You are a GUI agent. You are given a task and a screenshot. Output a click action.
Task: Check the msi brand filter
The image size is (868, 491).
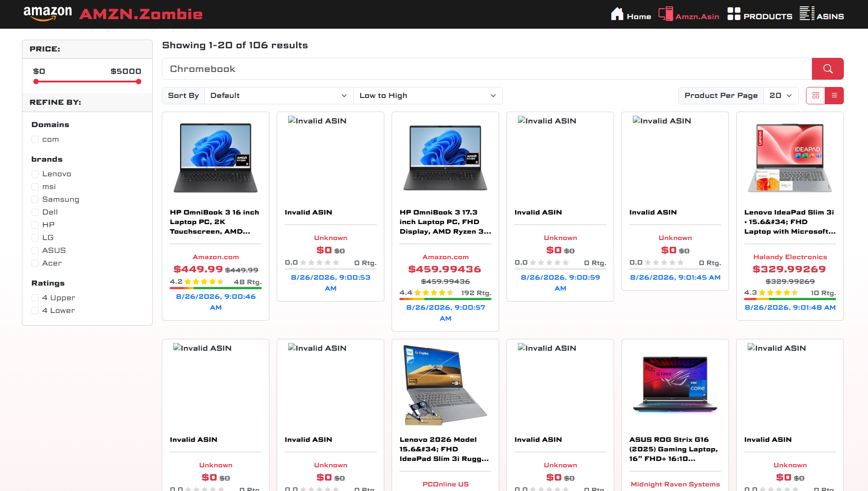coord(35,187)
